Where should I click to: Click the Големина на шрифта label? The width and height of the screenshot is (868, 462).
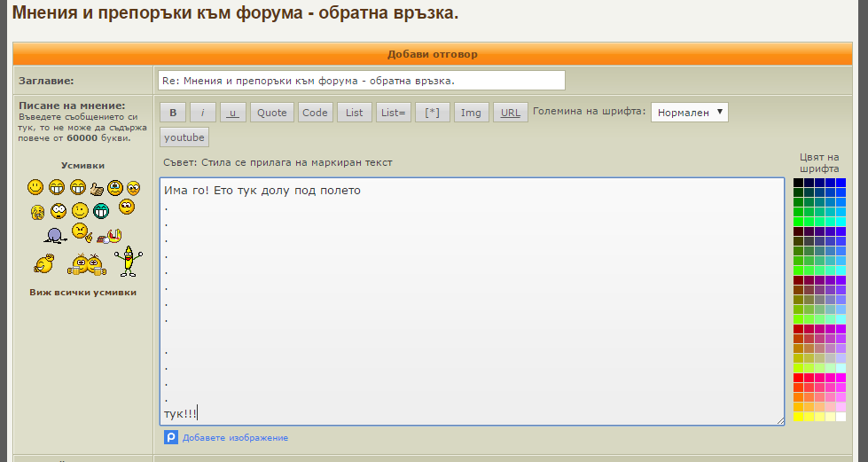pyautogui.click(x=589, y=111)
